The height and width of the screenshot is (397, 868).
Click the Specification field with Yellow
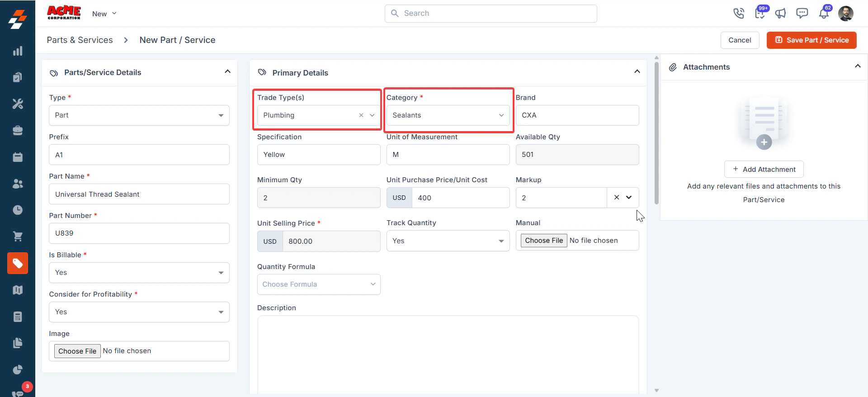point(319,155)
